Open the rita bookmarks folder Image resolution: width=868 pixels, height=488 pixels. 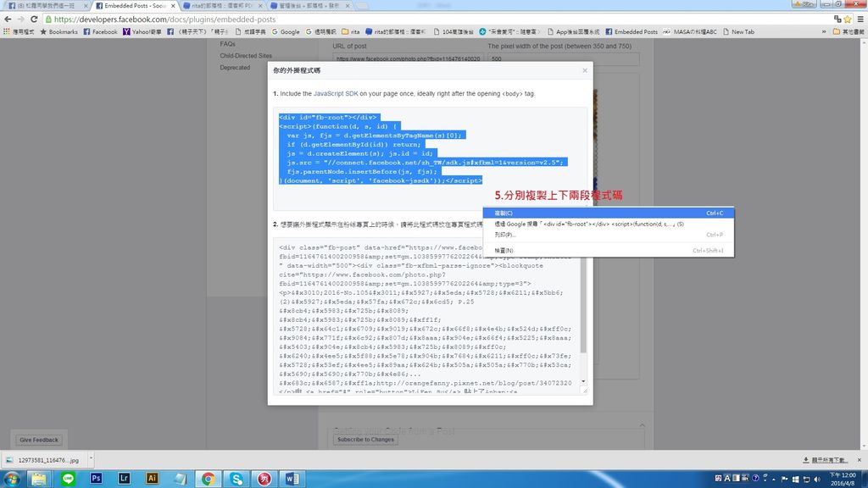click(351, 32)
